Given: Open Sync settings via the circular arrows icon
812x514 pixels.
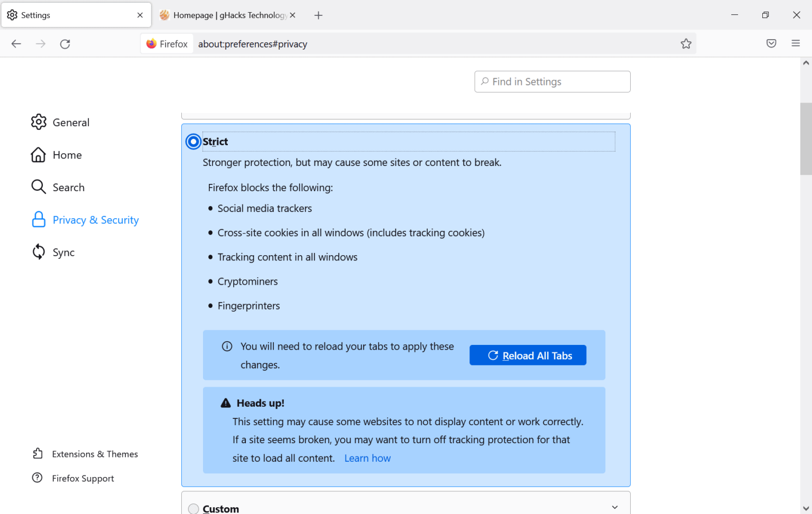Looking at the screenshot, I should pos(39,252).
